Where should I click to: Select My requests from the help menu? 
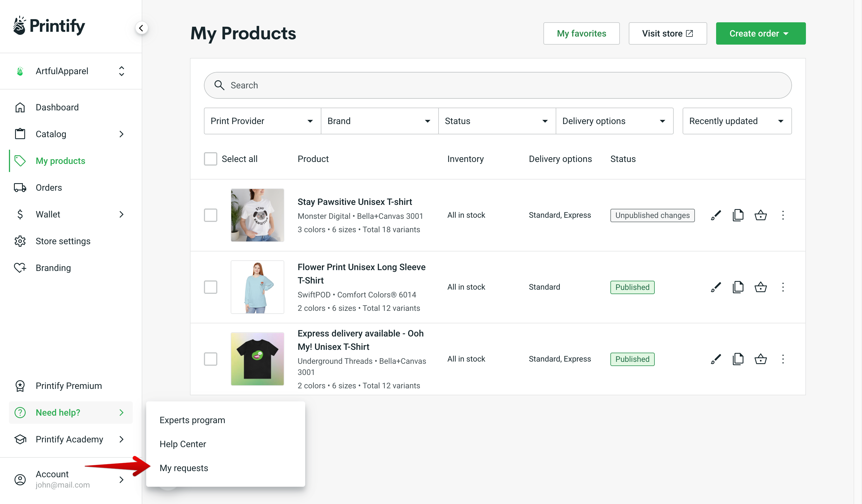[x=184, y=468]
